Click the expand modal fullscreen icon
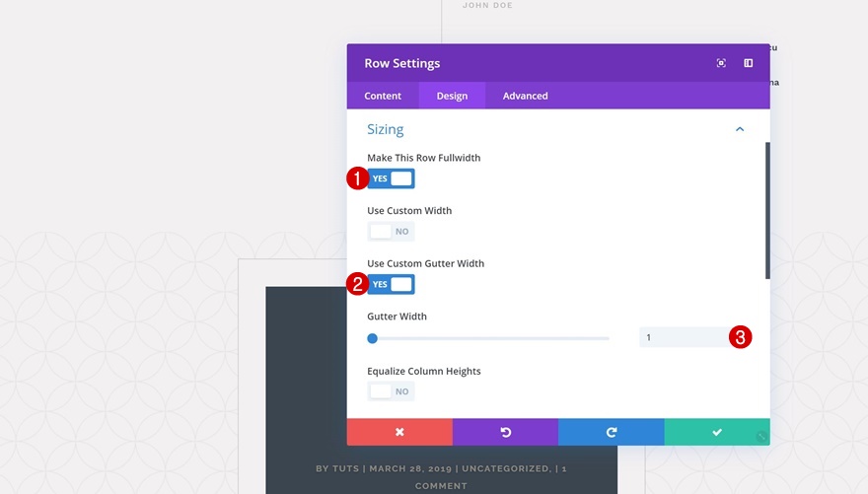Screen dimensions: 868x494 point(721,63)
